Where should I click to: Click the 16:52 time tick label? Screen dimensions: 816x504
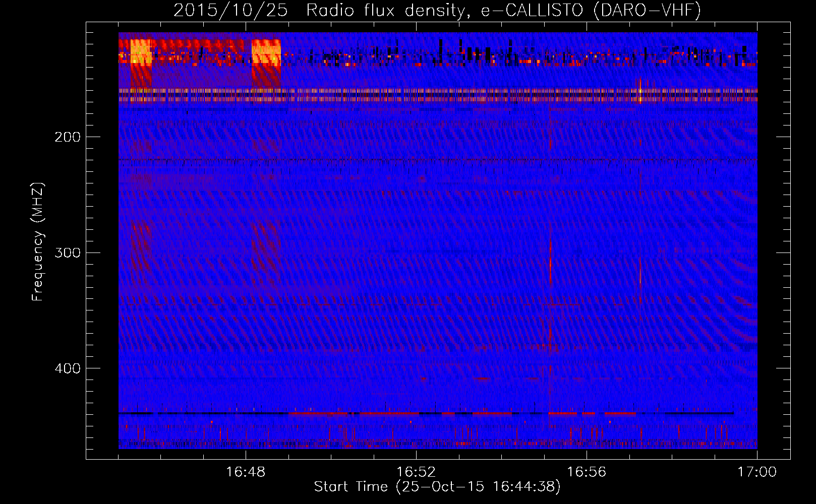coord(416,472)
